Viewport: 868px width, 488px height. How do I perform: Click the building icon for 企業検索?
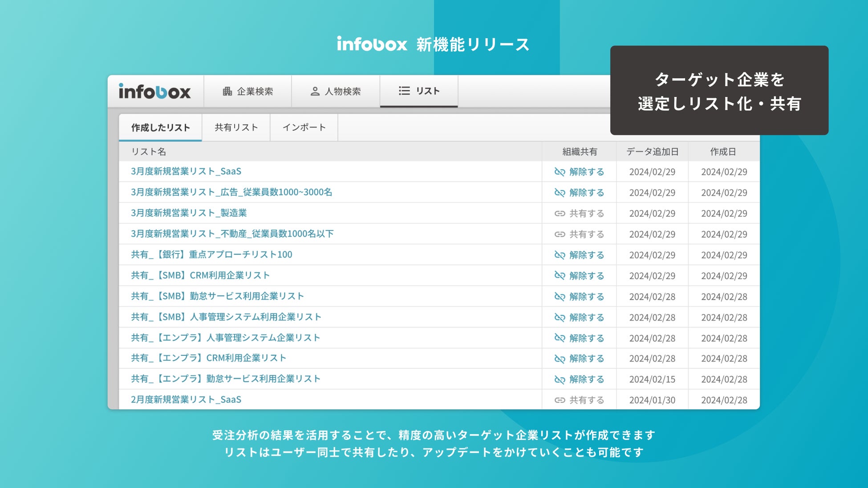[x=227, y=91]
